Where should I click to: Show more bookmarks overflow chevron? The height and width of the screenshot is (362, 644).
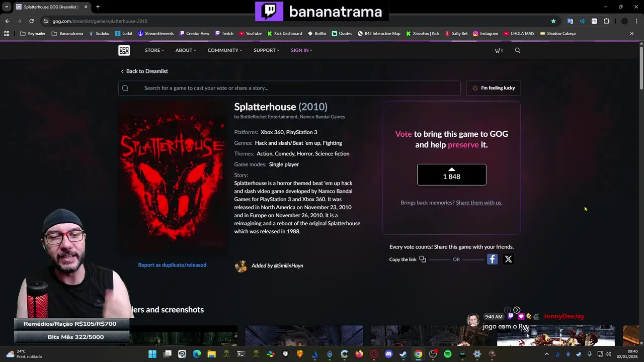[632, 34]
